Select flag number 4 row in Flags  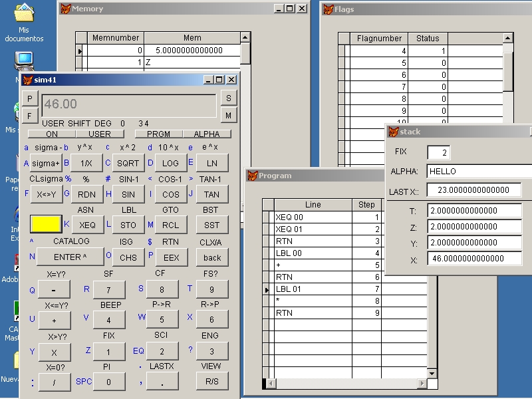pyautogui.click(x=421, y=51)
